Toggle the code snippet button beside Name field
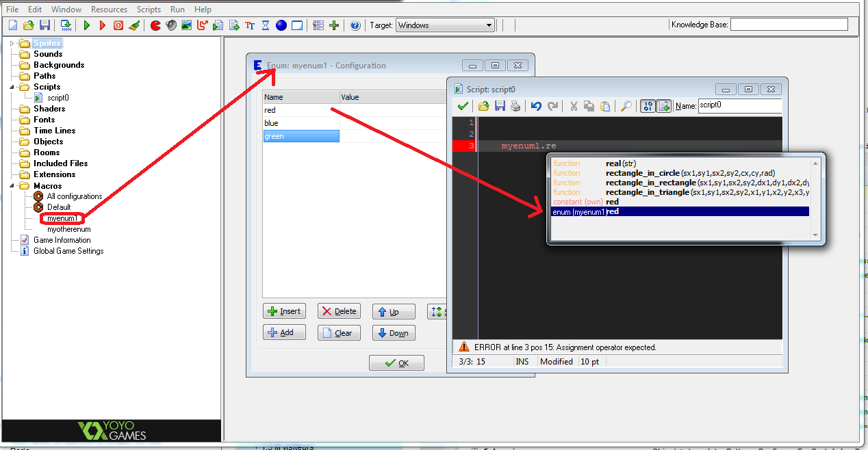Viewport: 868px width, 450px height. pyautogui.click(x=663, y=106)
